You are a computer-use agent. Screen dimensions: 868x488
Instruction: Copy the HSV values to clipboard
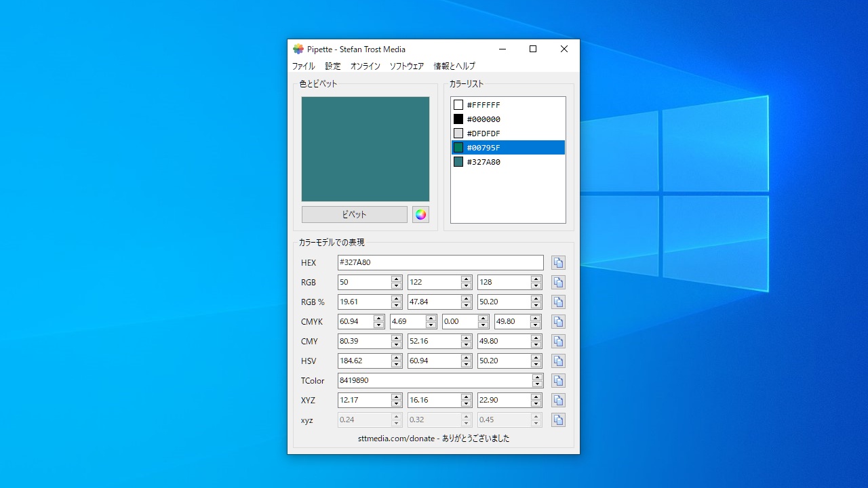click(x=558, y=361)
